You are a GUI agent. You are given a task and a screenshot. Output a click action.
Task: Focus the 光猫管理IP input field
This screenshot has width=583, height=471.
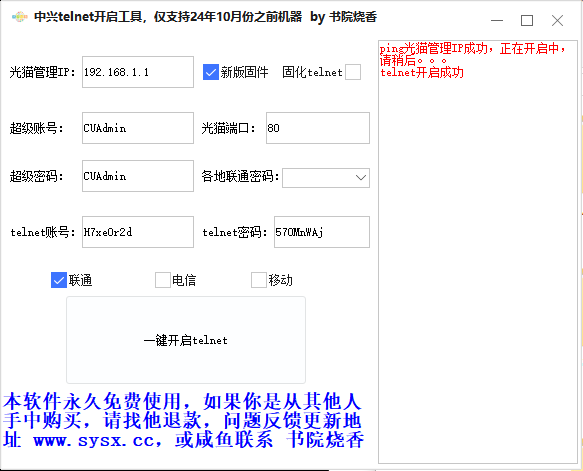tap(138, 72)
